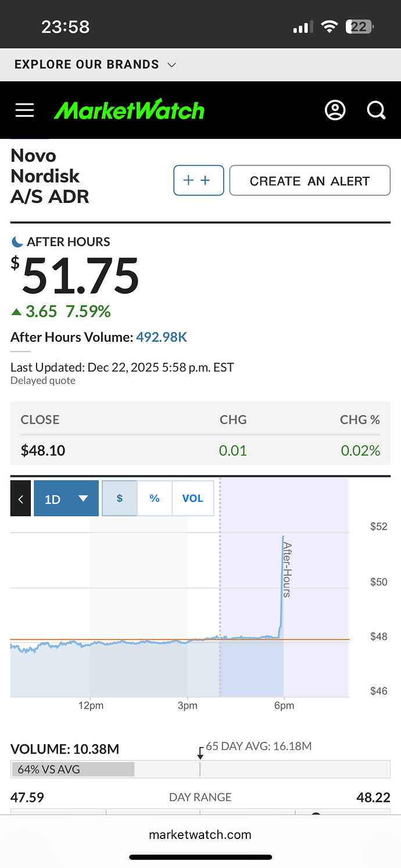
Task: Tap the Wi-Fi status icon
Action: [330, 27]
